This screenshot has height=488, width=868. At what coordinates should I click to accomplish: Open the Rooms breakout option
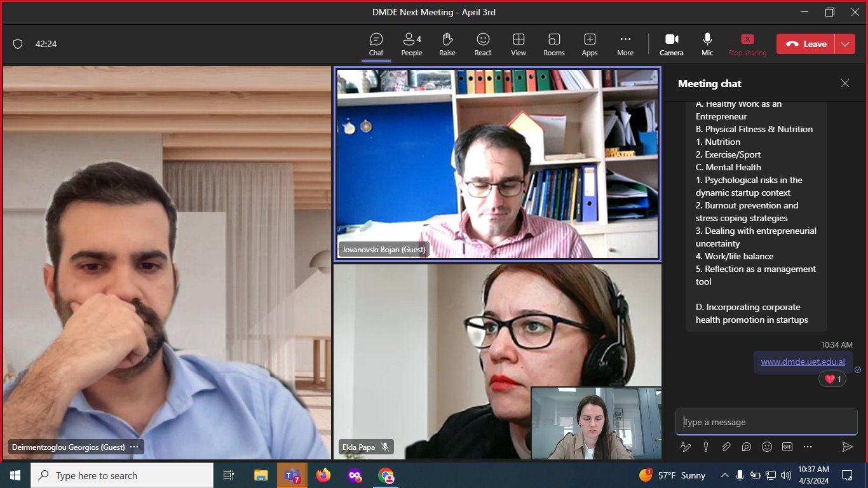click(553, 44)
